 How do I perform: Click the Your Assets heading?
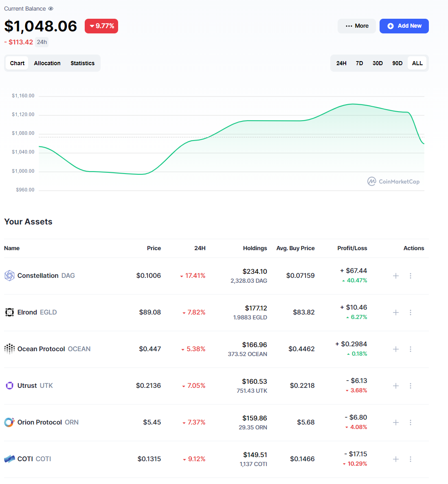tap(28, 222)
